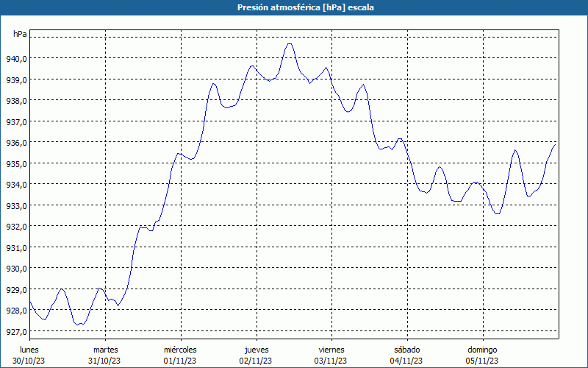Select the 929,0 axis value
Screen dimensions: 588x368
[16, 289]
